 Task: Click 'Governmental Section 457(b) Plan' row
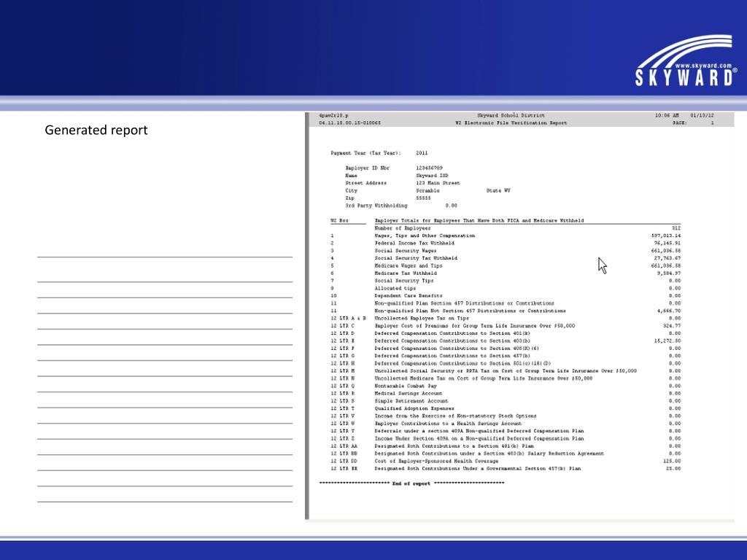(506, 469)
